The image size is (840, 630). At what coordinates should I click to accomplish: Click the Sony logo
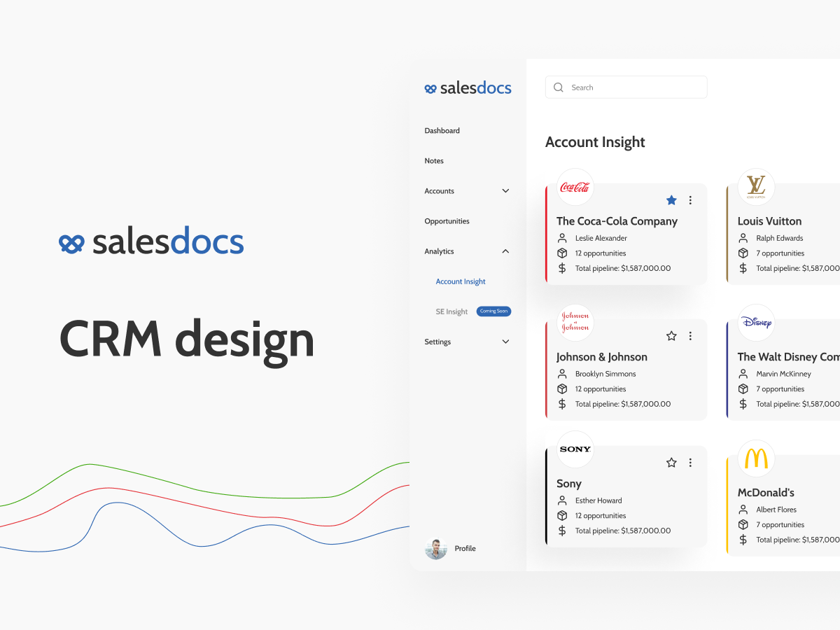[575, 449]
